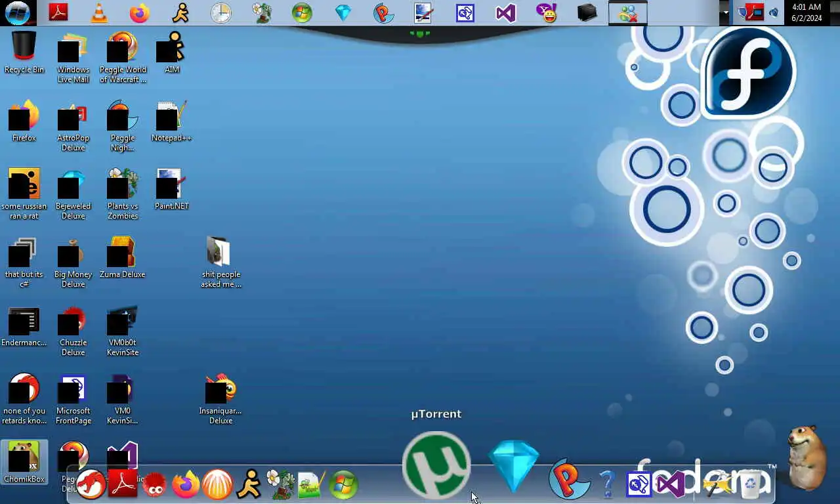This screenshot has height=504, width=840.
Task: Open the 4:01 AM date and time clock
Action: (807, 12)
